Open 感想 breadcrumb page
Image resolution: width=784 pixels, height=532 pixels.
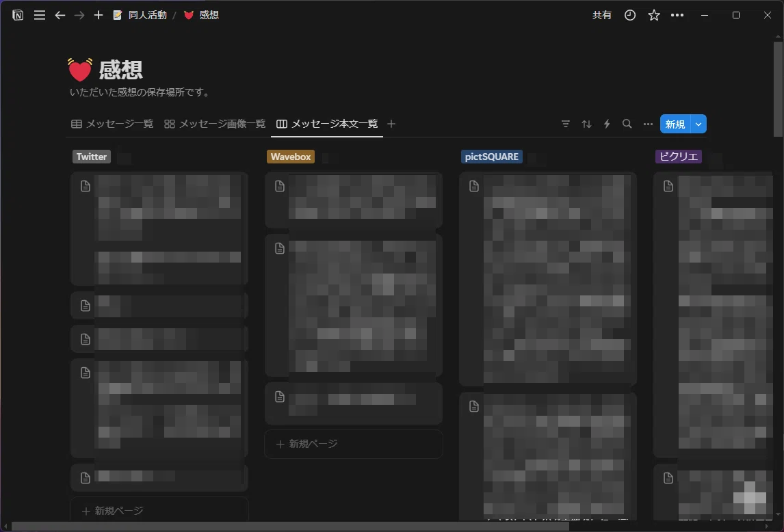coord(202,15)
